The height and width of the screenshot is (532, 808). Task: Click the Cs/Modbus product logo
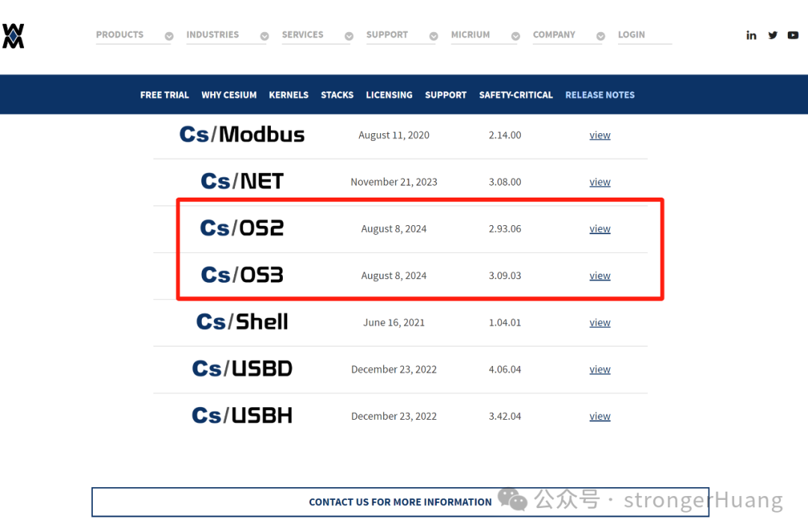[242, 135]
